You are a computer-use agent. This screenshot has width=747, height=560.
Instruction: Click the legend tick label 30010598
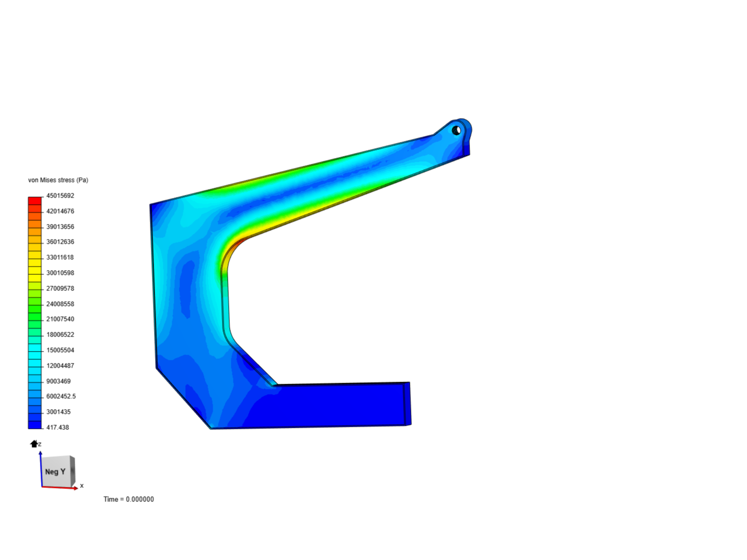60,273
